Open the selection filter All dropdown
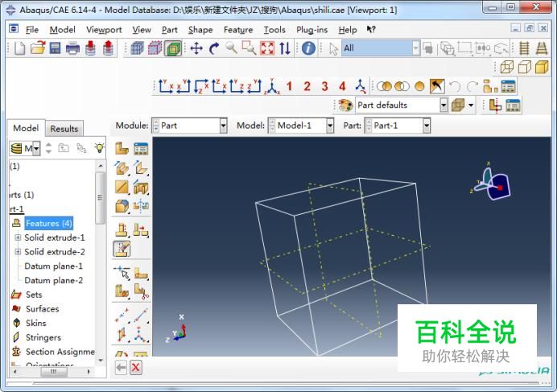Screen dimensions: 557x392 click(416, 48)
